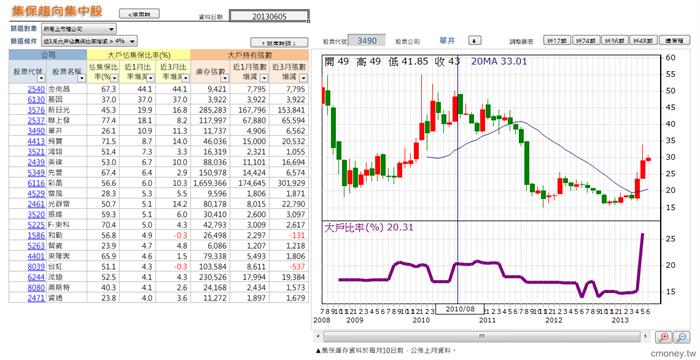The image size is (700, 360).
Task: Open filter arrow on 庫存張數 column
Action: pyautogui.click(x=224, y=78)
